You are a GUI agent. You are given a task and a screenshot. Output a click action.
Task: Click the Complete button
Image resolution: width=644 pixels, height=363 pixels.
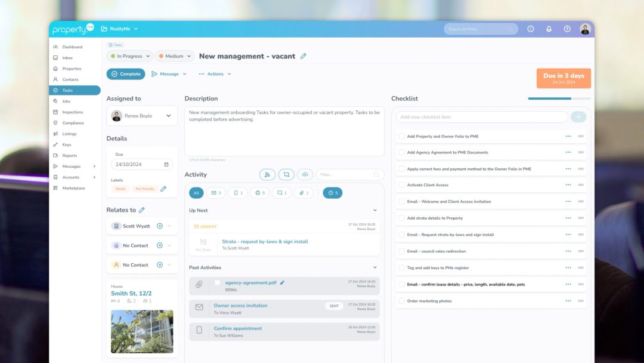tap(126, 74)
